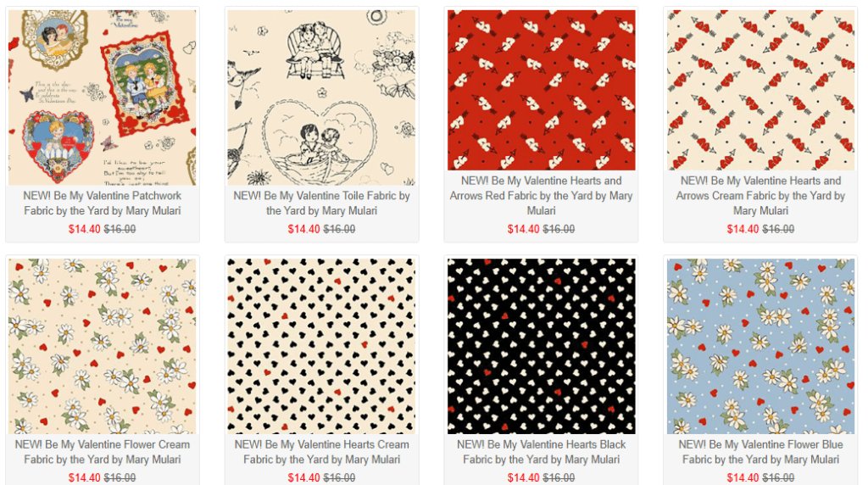The height and width of the screenshot is (485, 868).
Task: Click the Be My Valentine Toile Fabric title
Action: point(321,203)
